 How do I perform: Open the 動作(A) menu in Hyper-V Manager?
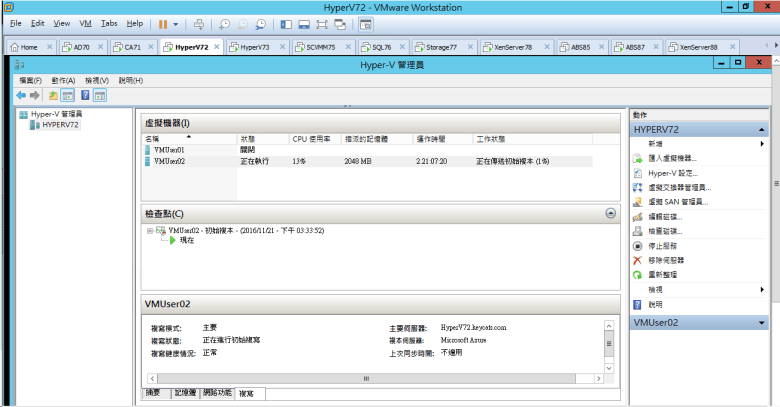[63, 80]
